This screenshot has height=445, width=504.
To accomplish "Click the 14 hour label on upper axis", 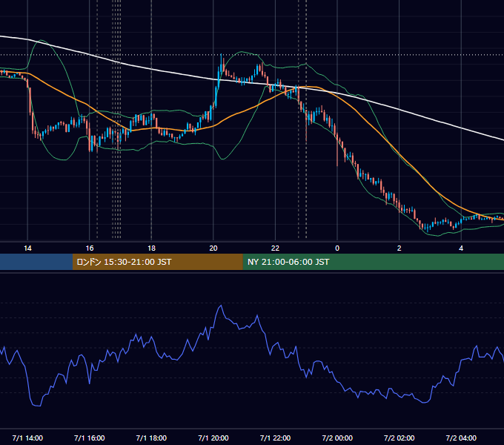I will click(27, 248).
